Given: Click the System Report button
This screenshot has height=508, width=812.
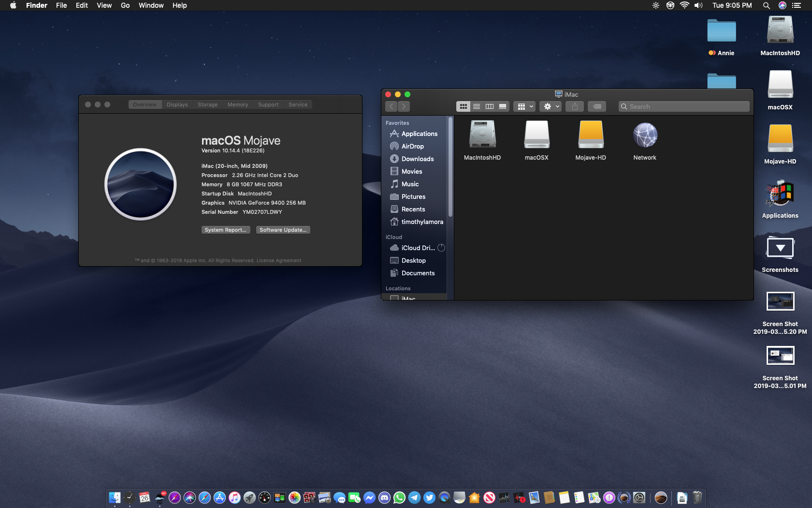Looking at the screenshot, I should pyautogui.click(x=226, y=230).
